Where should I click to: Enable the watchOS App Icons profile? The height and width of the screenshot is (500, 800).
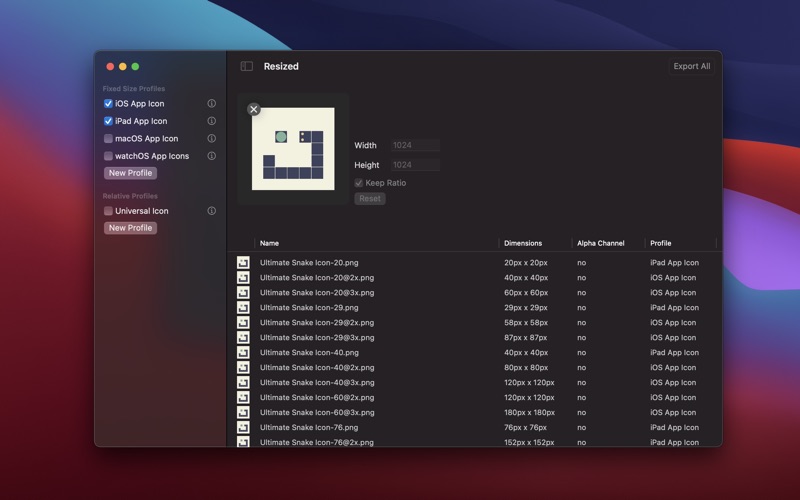(108, 156)
